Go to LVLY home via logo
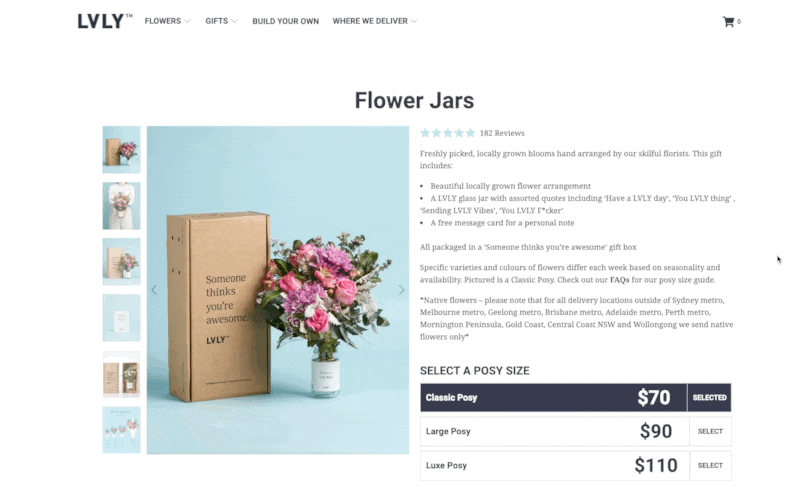Viewport: 800px width, 488px height. (105, 21)
